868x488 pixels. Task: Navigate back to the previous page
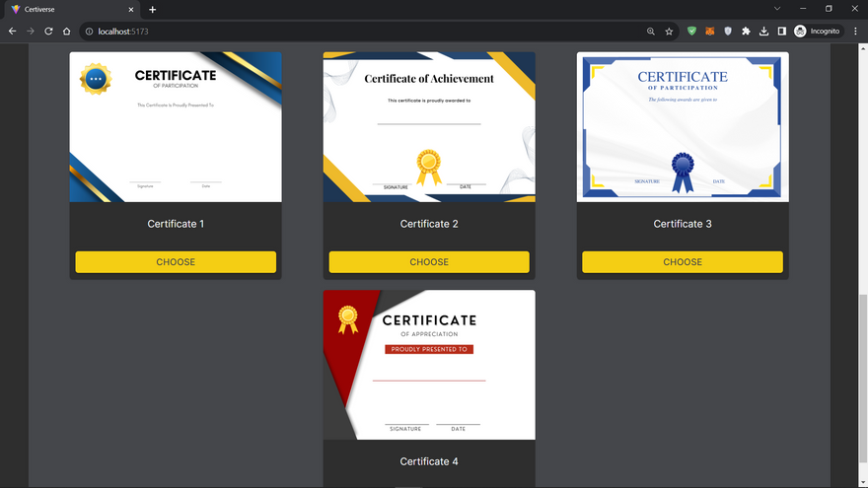[x=13, y=32]
